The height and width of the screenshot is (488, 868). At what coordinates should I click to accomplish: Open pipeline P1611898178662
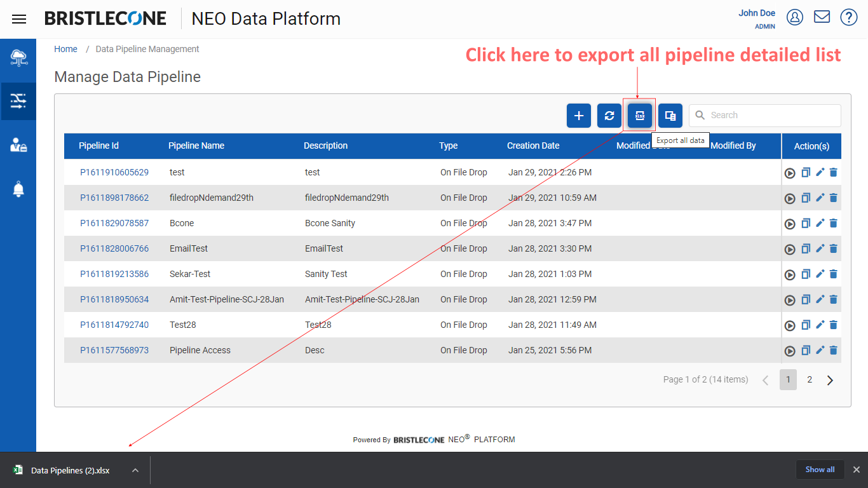point(114,198)
